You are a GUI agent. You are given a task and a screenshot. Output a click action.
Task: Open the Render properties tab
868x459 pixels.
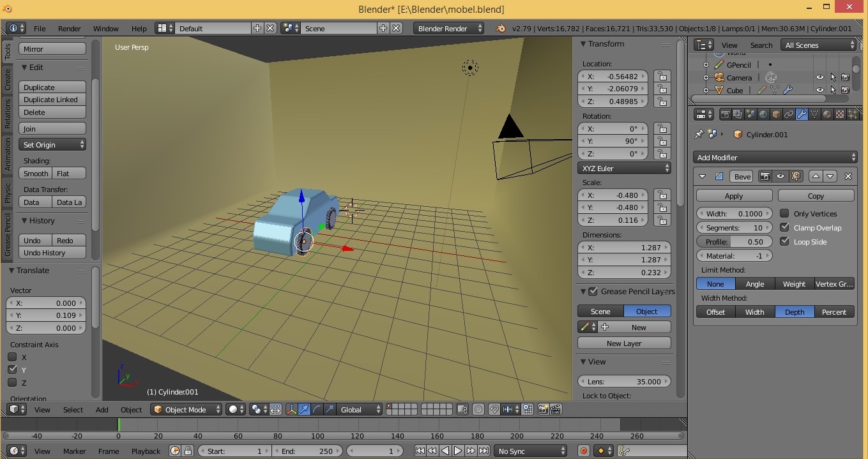(726, 114)
